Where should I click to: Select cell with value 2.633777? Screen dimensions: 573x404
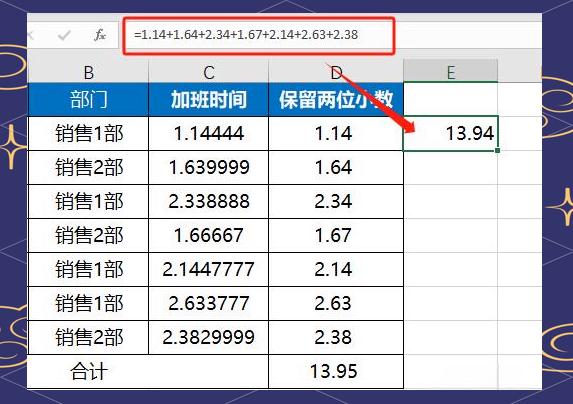pos(208,303)
